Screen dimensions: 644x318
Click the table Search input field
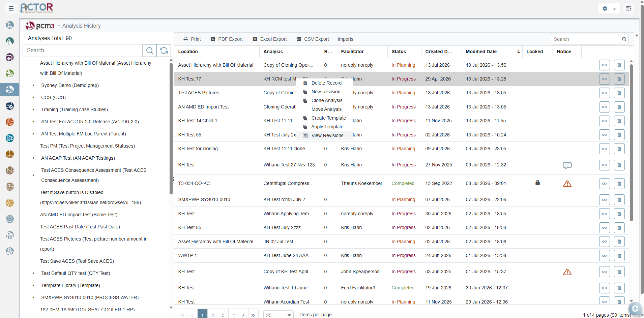(585, 39)
